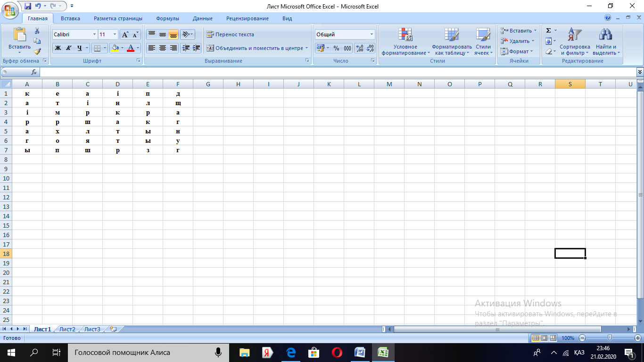Customize the Quick Access Toolbar dropdown
The image size is (644, 362).
point(72,6)
